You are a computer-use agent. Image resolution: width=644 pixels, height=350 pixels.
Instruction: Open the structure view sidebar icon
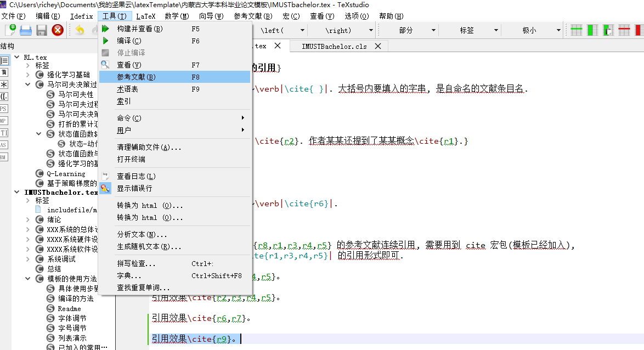(4, 60)
